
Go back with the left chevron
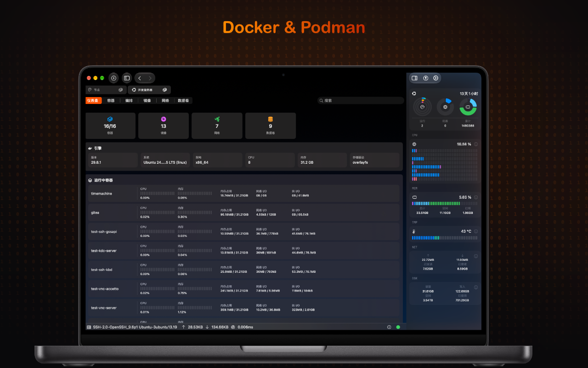140,78
